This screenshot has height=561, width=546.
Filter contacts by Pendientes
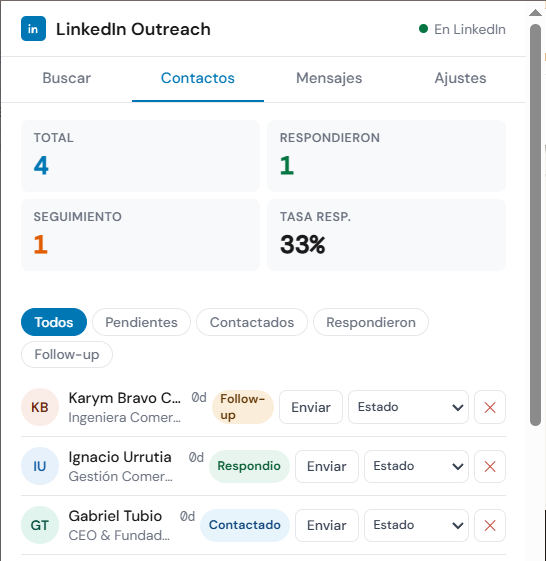(x=141, y=322)
